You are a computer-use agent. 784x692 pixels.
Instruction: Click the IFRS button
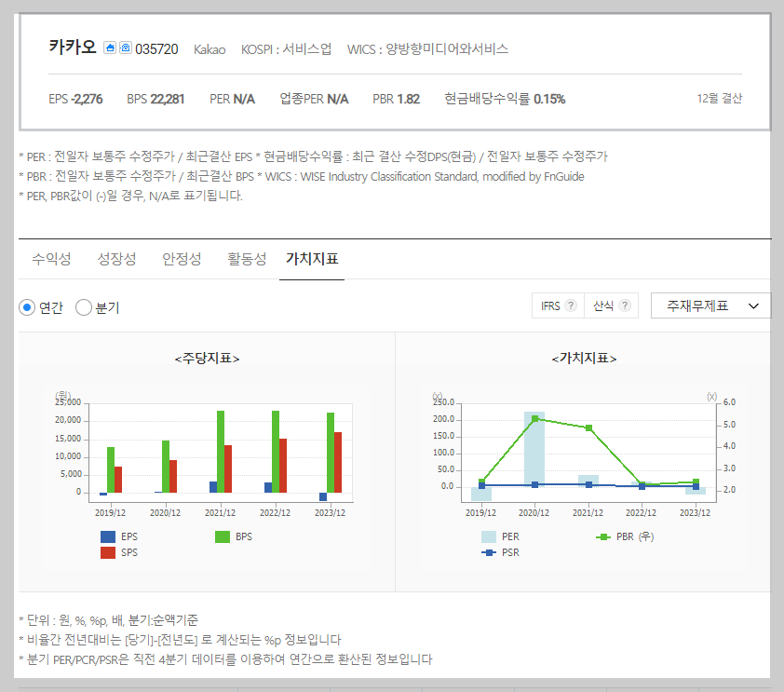coord(558,305)
